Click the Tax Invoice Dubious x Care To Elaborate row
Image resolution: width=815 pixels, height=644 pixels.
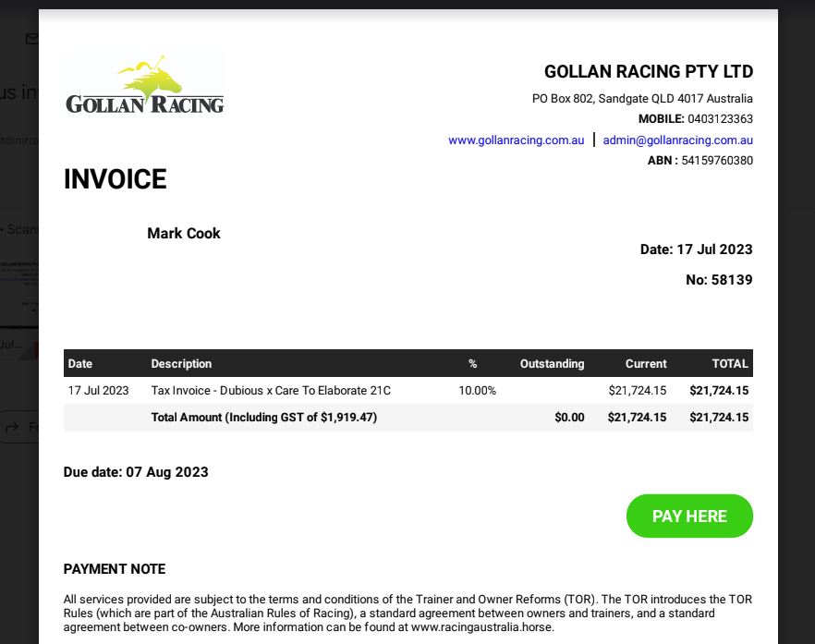(x=408, y=390)
